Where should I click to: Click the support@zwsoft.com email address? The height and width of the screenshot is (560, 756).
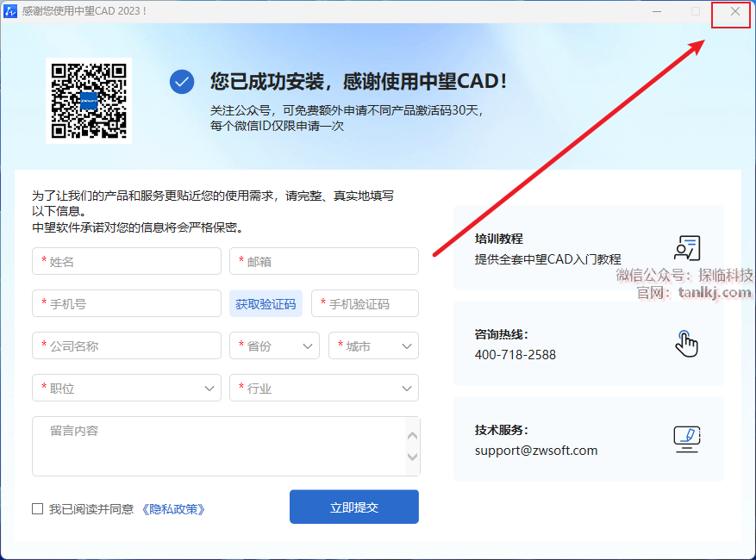[x=535, y=451]
